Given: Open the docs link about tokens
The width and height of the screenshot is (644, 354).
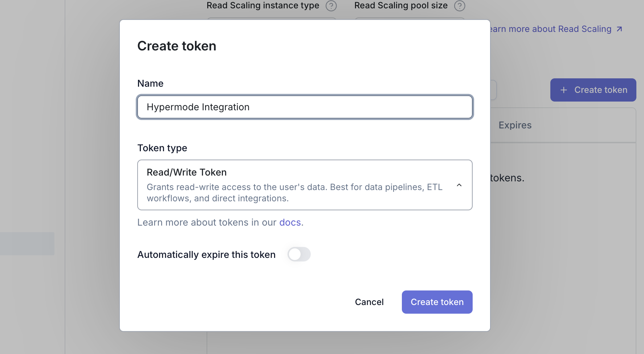Looking at the screenshot, I should tap(290, 222).
